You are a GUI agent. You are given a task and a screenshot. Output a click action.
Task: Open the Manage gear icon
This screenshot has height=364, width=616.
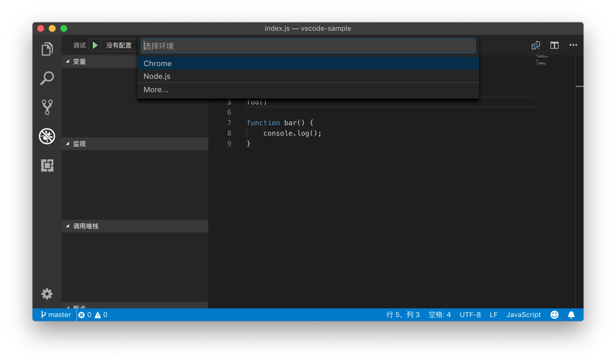click(x=47, y=293)
